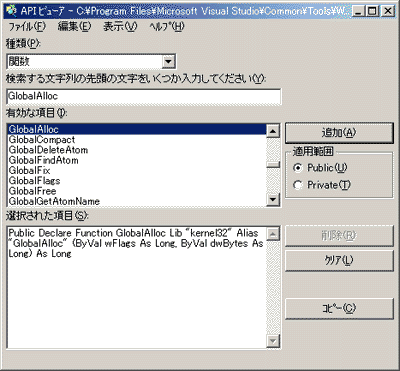This screenshot has width=400, height=371.
Task: Click the available items list scrollbar thumb
Action: 273,165
